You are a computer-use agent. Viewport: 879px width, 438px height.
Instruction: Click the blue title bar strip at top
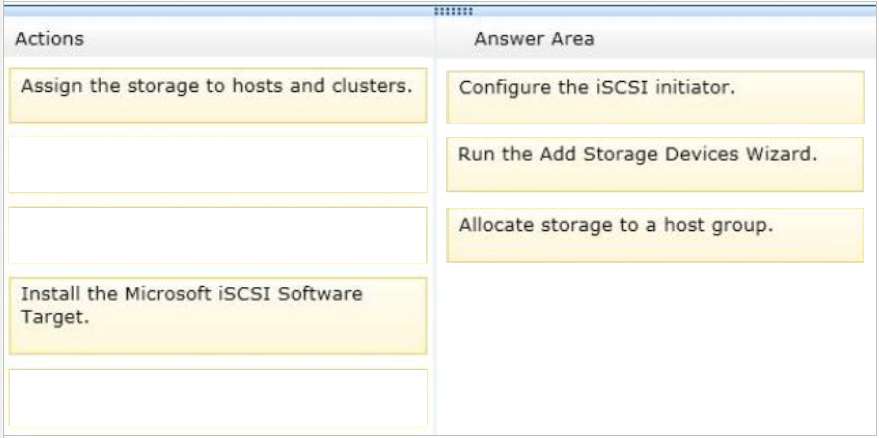click(440, 11)
